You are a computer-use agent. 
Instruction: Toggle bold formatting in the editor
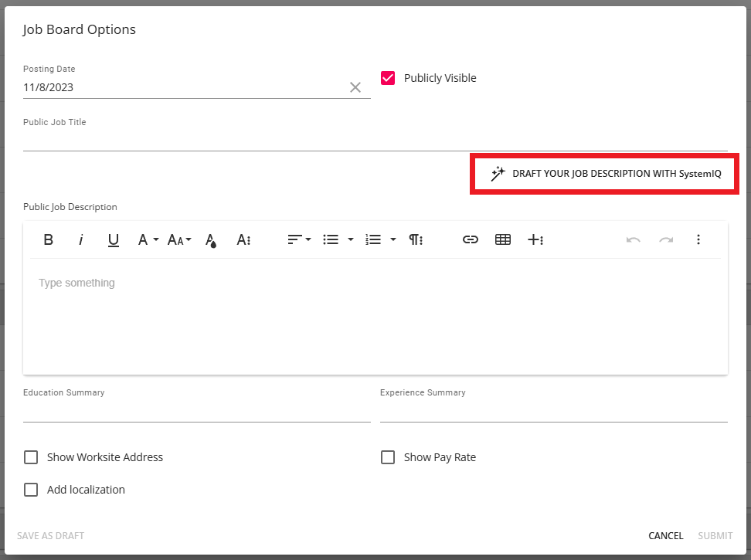click(x=48, y=239)
